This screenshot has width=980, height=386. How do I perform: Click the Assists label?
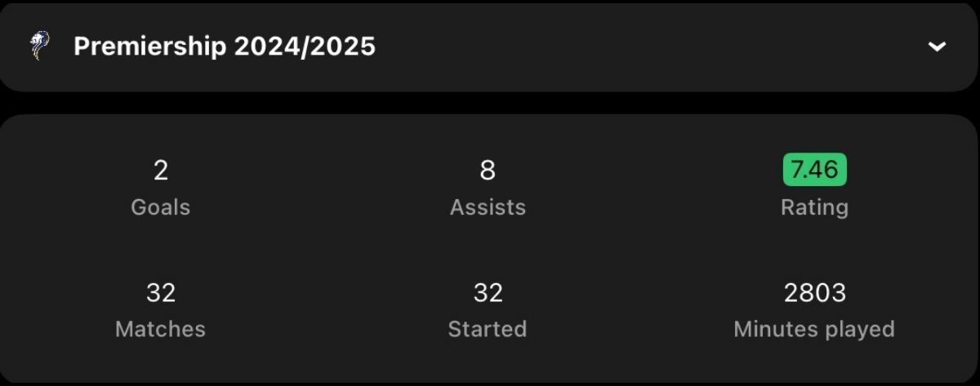tap(488, 207)
